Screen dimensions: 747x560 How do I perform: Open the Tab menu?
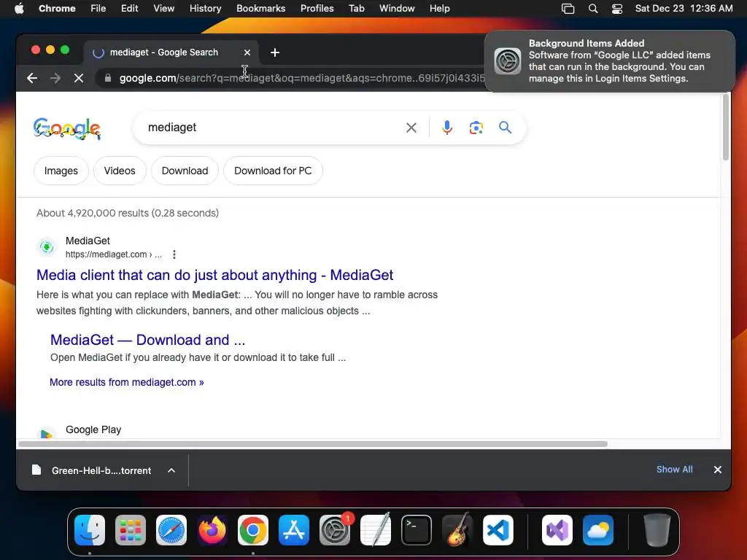point(356,9)
